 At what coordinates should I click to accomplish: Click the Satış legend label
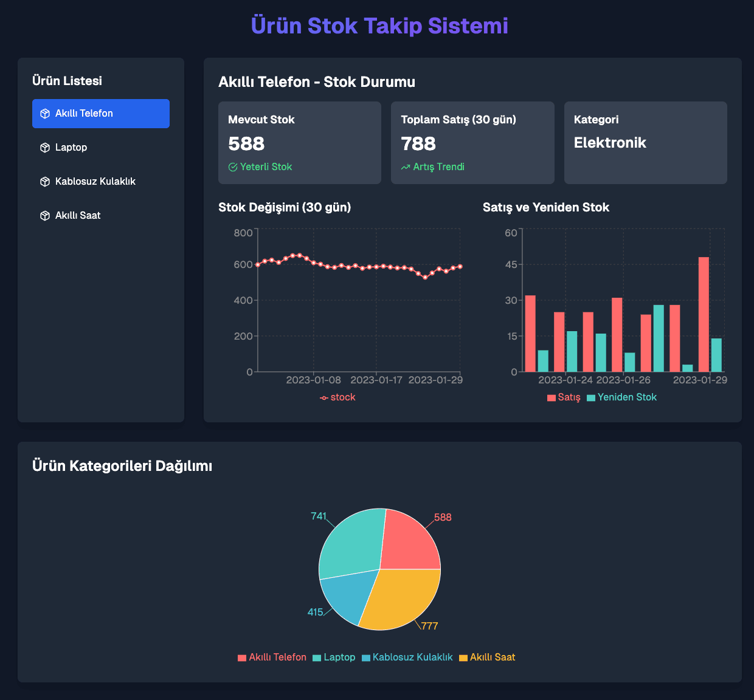point(569,397)
